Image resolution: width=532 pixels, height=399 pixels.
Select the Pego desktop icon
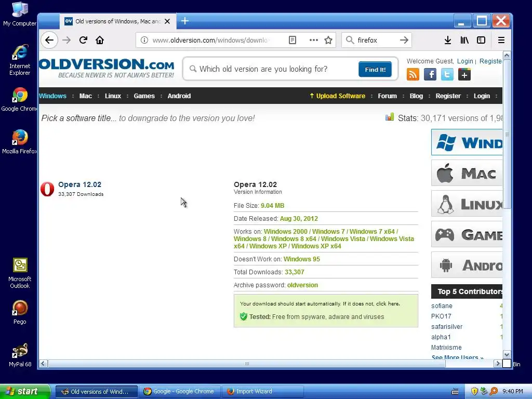click(x=20, y=312)
